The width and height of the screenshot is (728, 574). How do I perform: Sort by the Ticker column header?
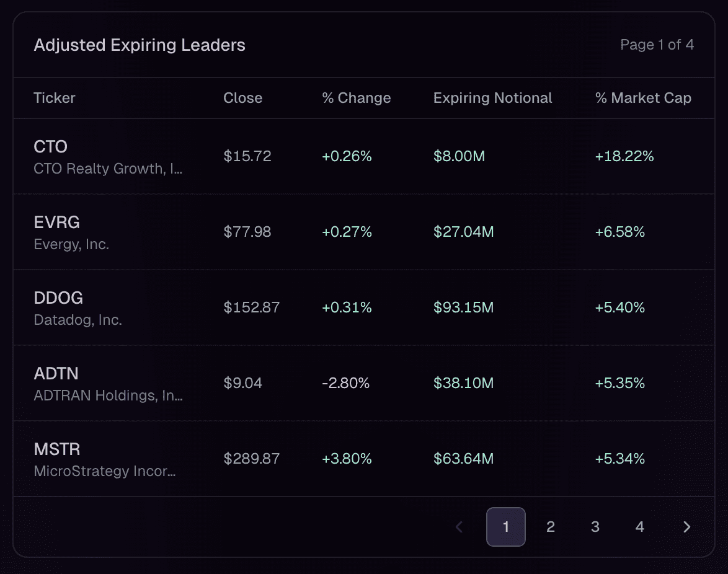coord(55,98)
